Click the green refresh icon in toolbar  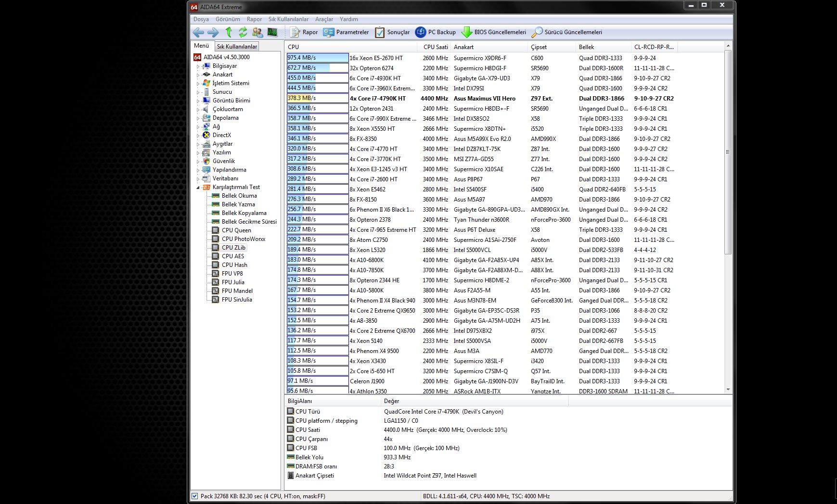(243, 32)
